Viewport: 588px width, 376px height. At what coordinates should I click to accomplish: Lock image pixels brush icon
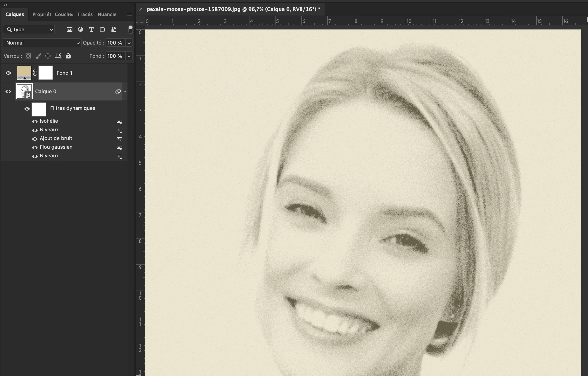click(x=38, y=56)
